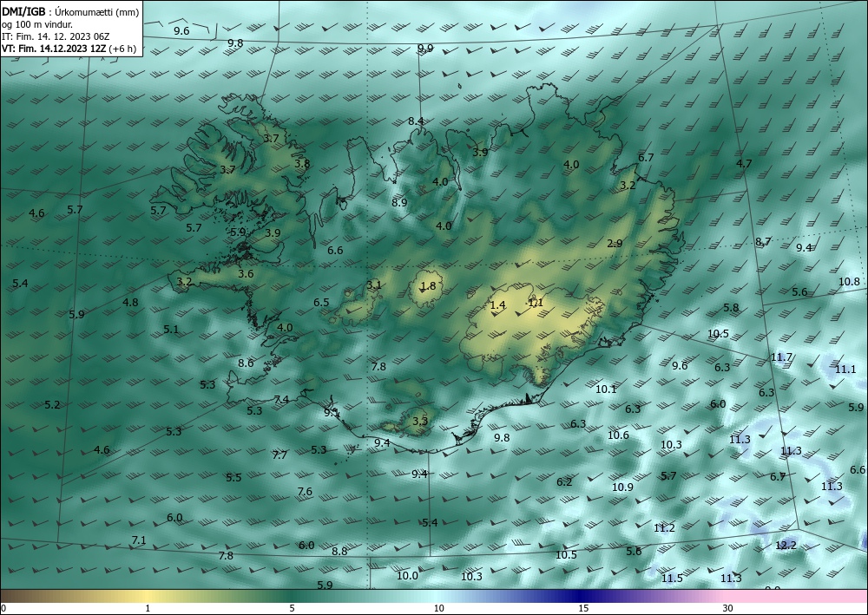Screen dimensions: 868x615
Task: Click the colour scale label '30'
Action: click(728, 608)
